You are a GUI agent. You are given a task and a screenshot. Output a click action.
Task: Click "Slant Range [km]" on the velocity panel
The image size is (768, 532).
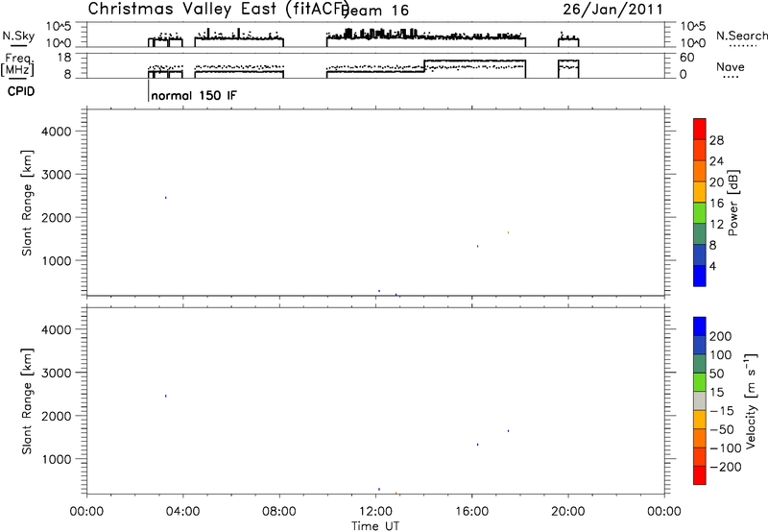[x=27, y=401]
